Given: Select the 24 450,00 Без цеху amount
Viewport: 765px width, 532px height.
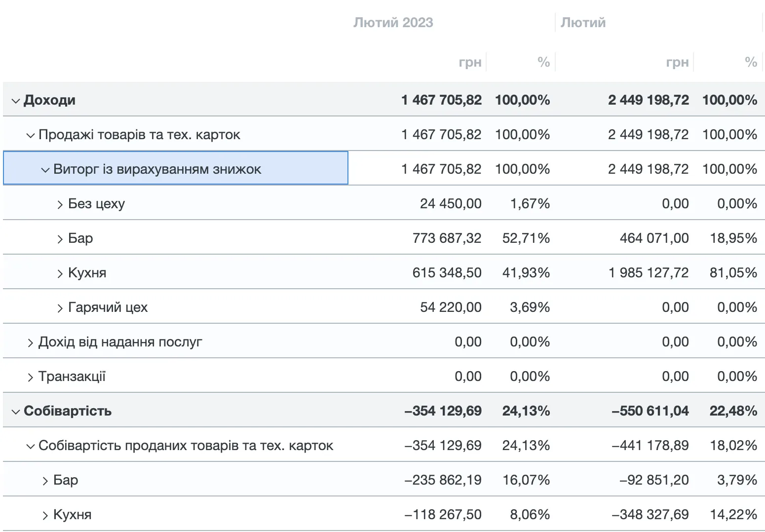Looking at the screenshot, I should coord(451,204).
